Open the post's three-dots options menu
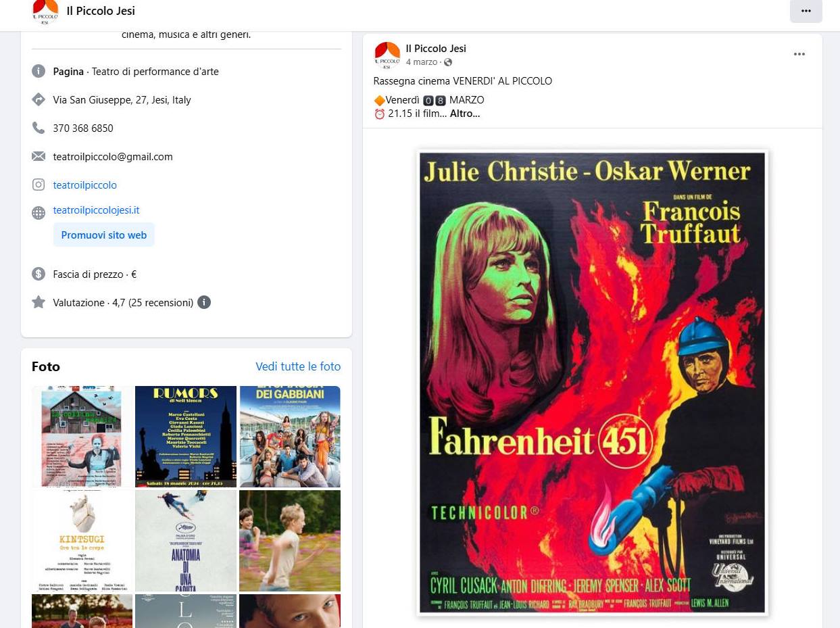Image resolution: width=840 pixels, height=628 pixels. click(799, 54)
